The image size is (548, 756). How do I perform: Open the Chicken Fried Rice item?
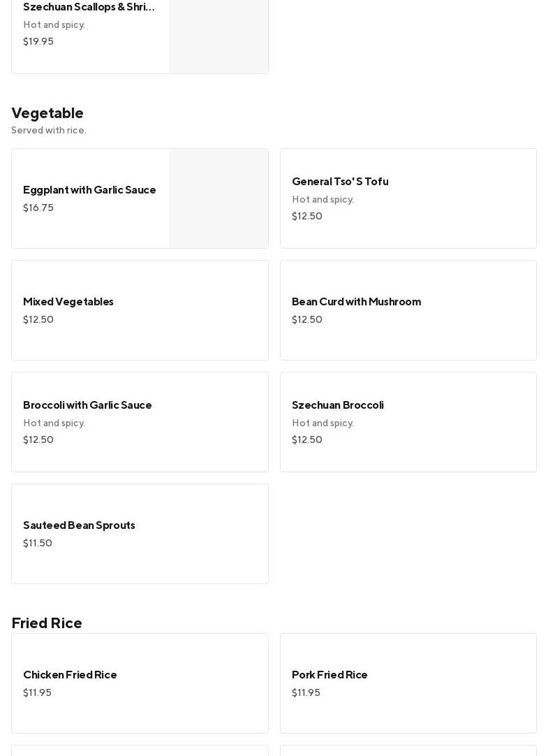pos(70,675)
